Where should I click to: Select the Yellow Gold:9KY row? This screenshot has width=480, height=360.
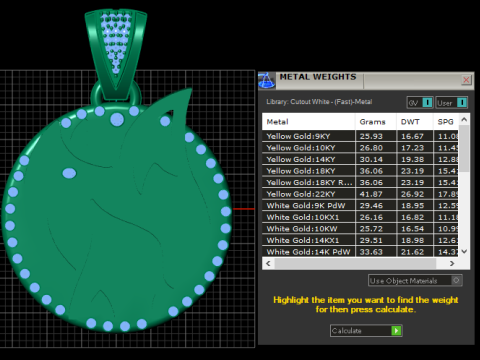pos(360,136)
